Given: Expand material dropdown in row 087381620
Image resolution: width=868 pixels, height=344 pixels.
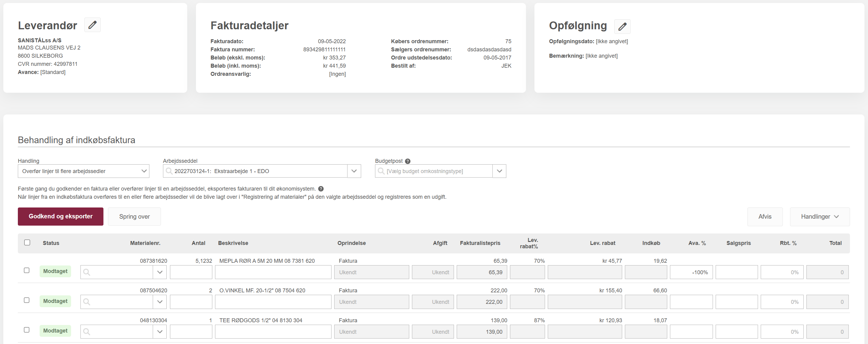Looking at the screenshot, I should (x=160, y=272).
